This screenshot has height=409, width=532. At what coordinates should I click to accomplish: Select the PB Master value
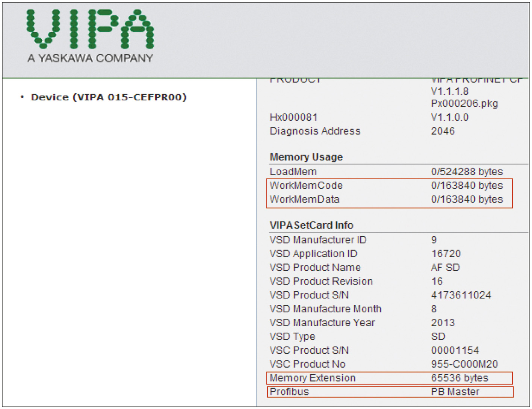pyautogui.click(x=455, y=392)
